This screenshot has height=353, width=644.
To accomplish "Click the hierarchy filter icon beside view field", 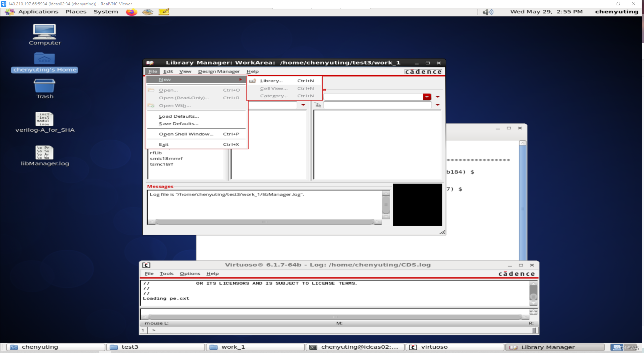I will [318, 105].
